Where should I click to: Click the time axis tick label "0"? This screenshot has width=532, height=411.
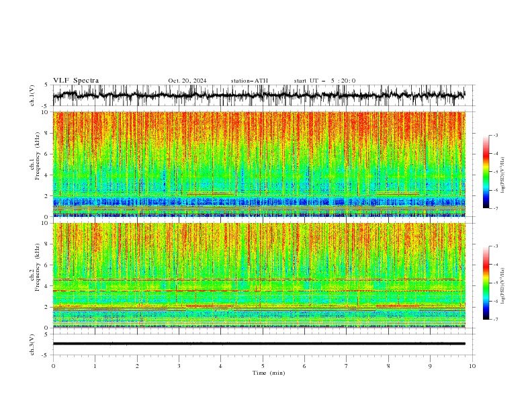[53, 366]
